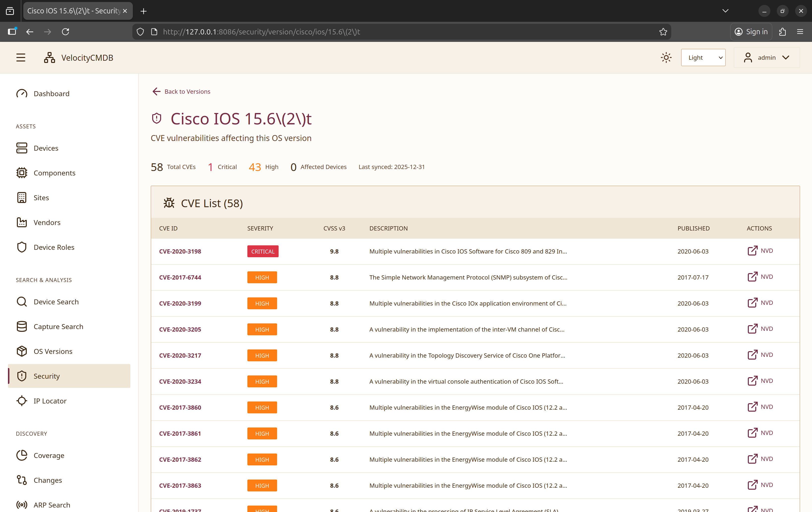Viewport: 812px width, 512px height.
Task: Navigate to Sites
Action: pos(69,198)
